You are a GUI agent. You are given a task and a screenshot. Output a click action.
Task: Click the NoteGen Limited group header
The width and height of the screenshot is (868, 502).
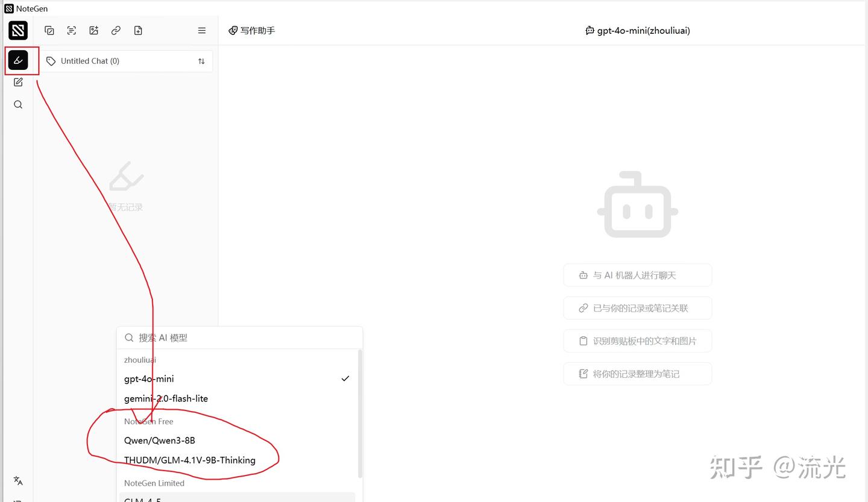pyautogui.click(x=154, y=483)
